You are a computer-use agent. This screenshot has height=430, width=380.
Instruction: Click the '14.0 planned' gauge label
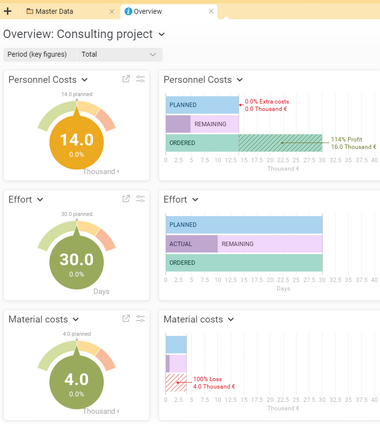click(77, 94)
